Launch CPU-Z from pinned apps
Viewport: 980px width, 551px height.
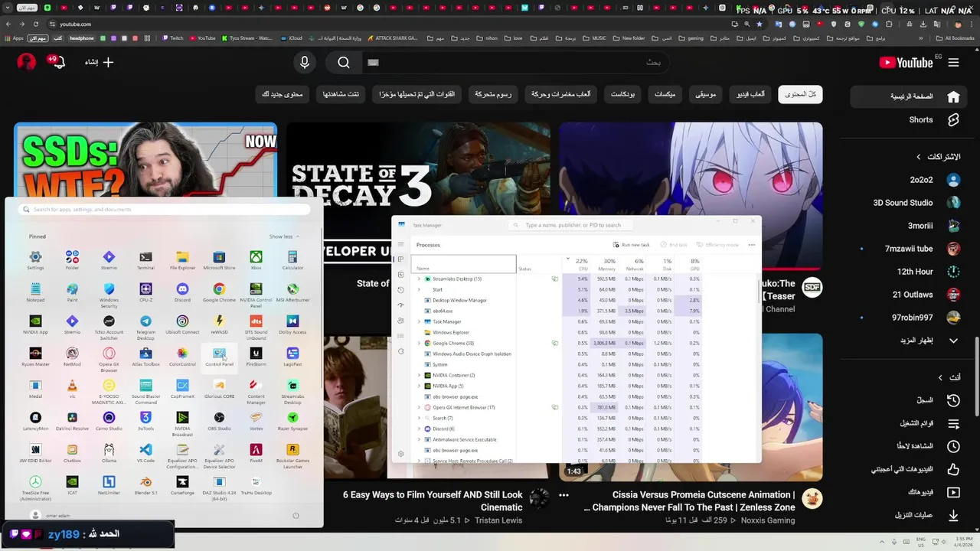(145, 292)
